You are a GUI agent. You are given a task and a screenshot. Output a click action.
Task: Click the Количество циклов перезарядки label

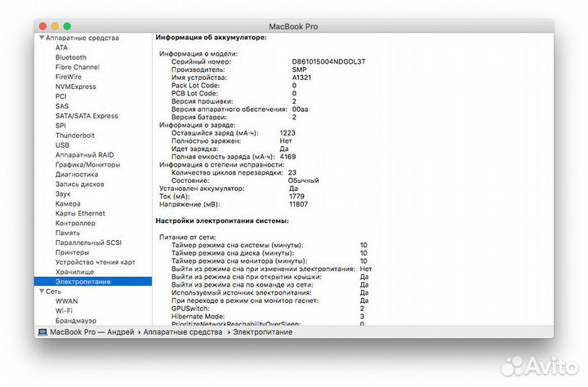pos(227,172)
